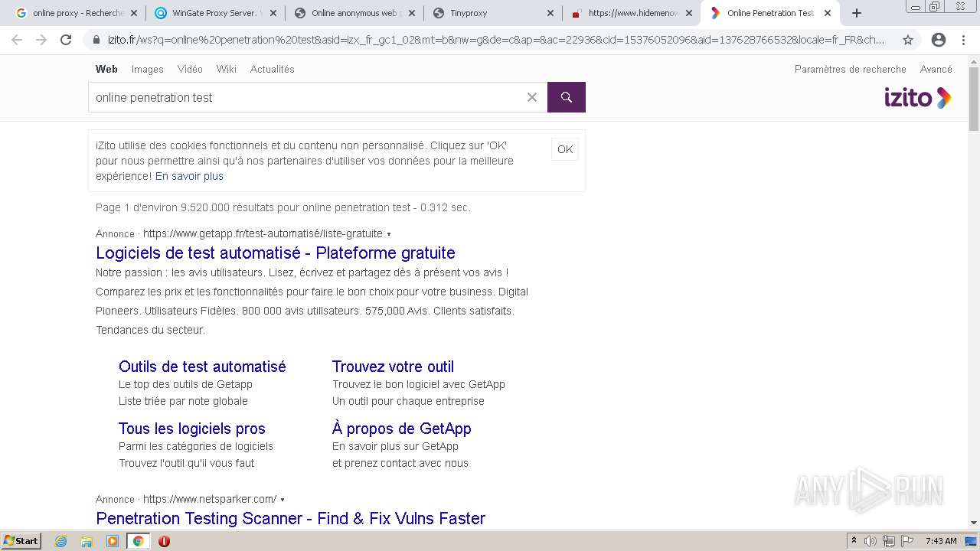The width and height of the screenshot is (980, 551).
Task: Select the Web search category
Action: tap(106, 69)
